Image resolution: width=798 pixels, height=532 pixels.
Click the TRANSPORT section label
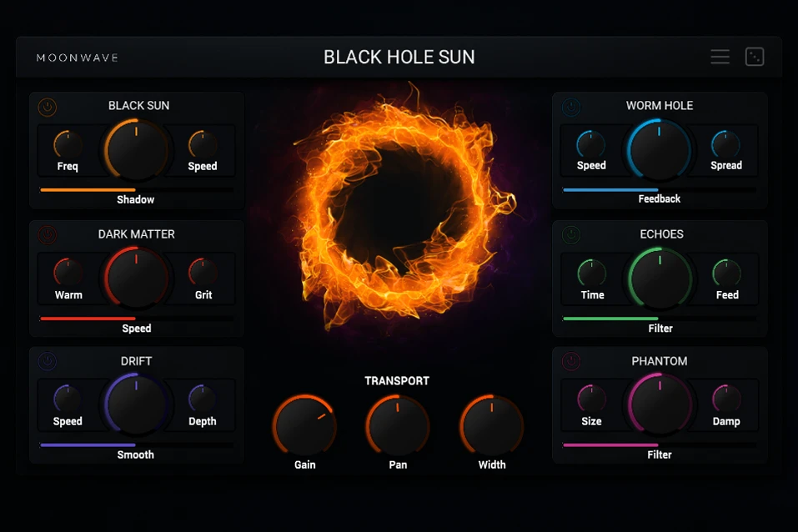coord(397,381)
